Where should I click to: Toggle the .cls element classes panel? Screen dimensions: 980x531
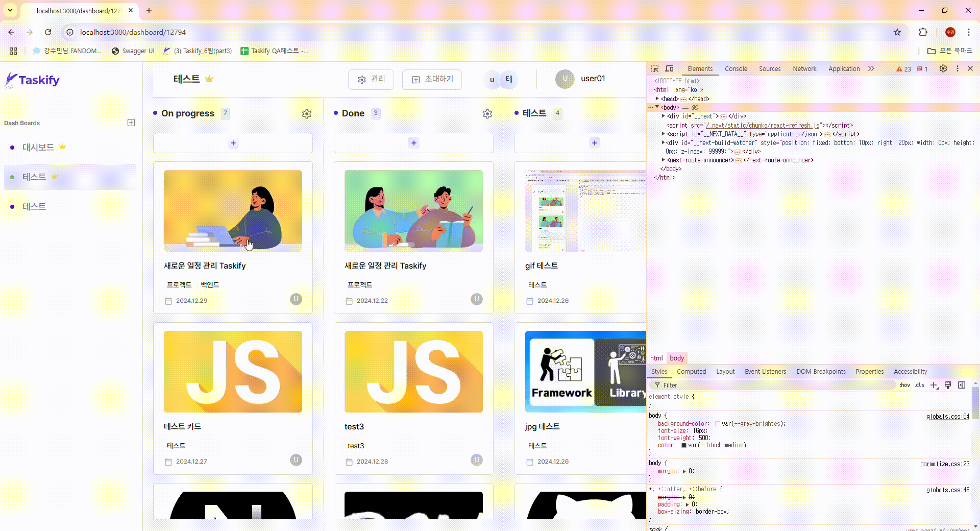pyautogui.click(x=919, y=385)
